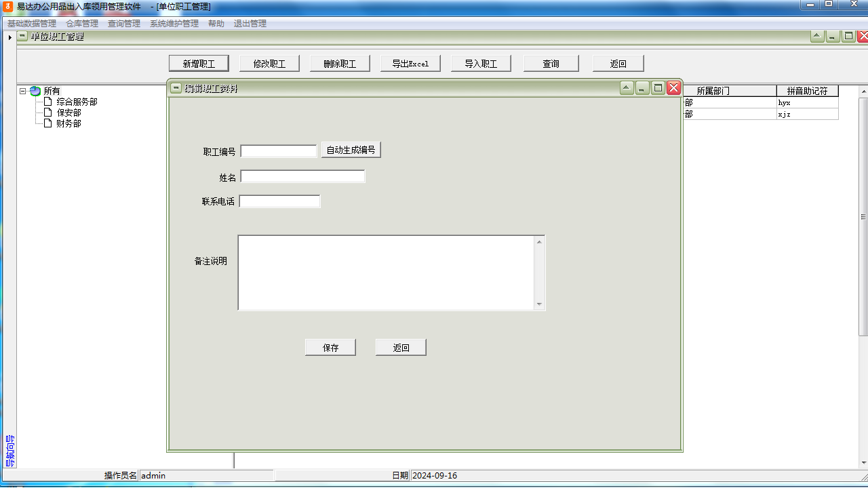Click the roll-up arrow icon on the edit dialog
868x488 pixels.
point(625,87)
